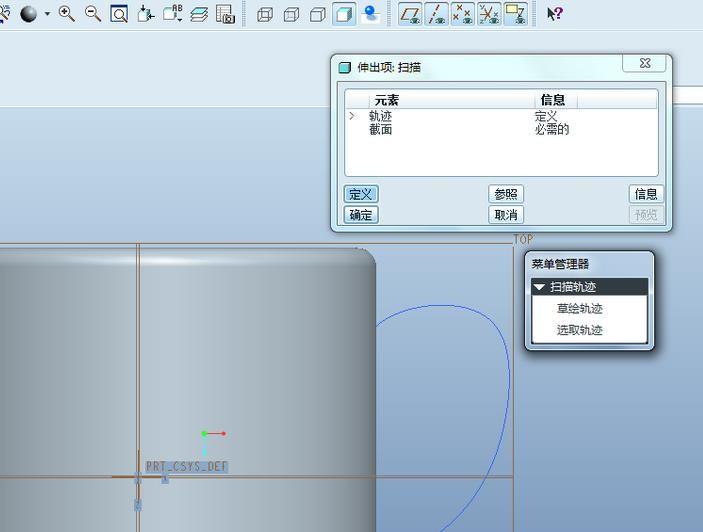
Task: Click the zoom out magnifier icon
Action: 93,14
